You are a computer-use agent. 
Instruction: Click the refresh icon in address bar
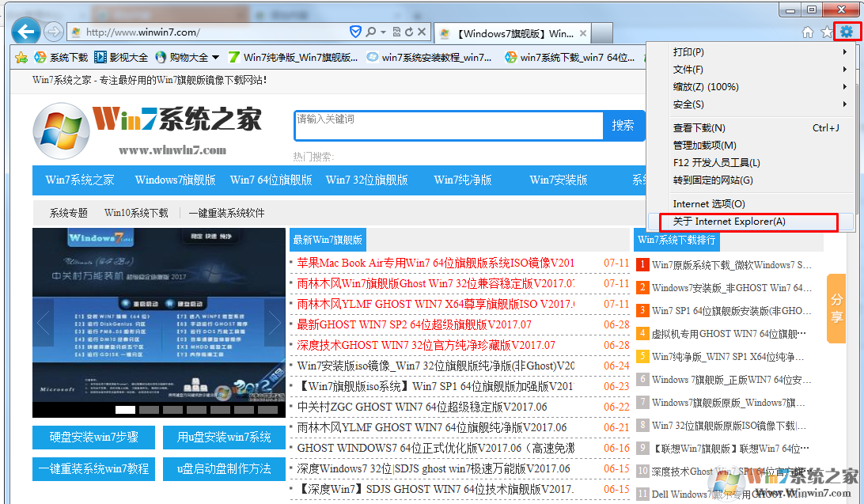click(x=409, y=32)
